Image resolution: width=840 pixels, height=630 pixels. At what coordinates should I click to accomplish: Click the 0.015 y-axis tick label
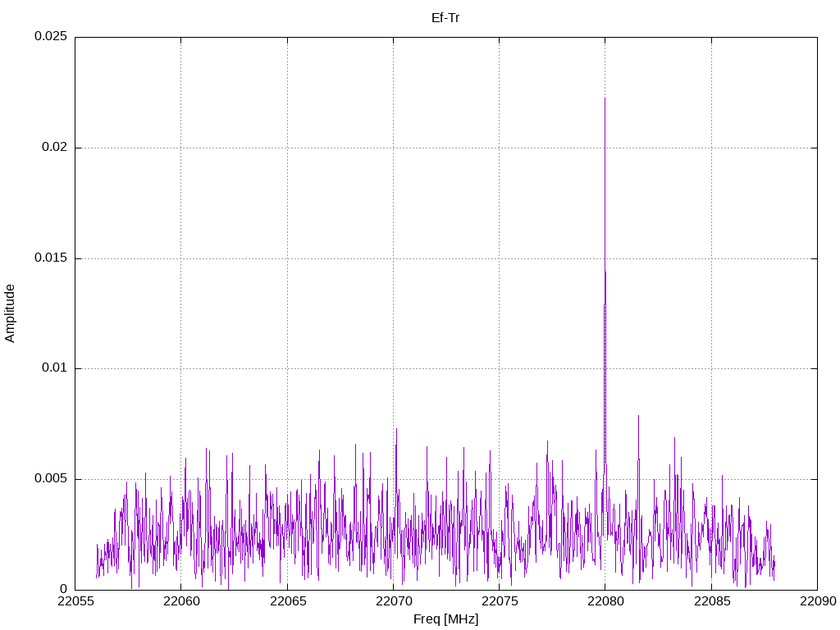coord(50,258)
